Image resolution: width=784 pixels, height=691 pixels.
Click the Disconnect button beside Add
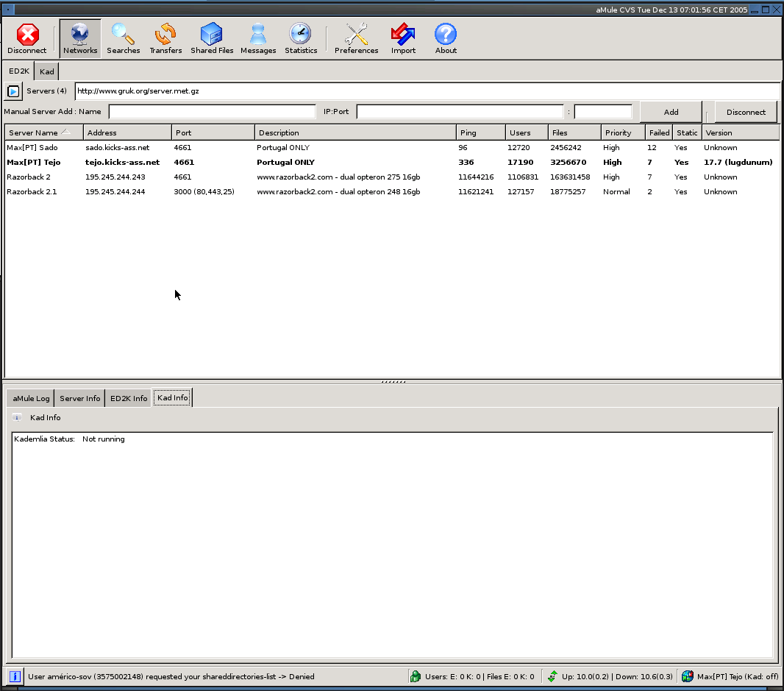(746, 112)
